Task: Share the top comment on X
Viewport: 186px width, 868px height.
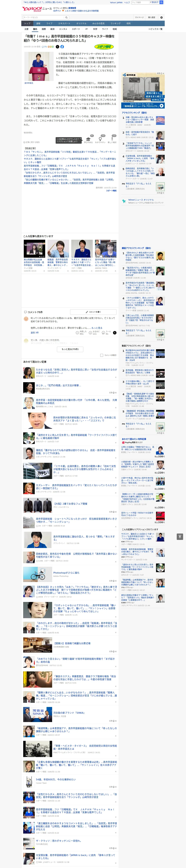Action: (x=114, y=333)
